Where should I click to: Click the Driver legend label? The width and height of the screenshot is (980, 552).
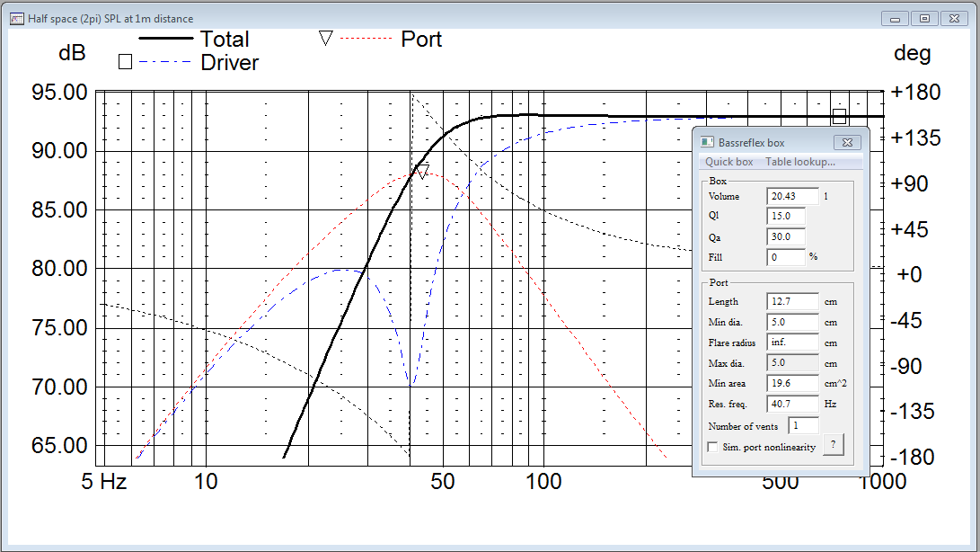[x=229, y=63]
